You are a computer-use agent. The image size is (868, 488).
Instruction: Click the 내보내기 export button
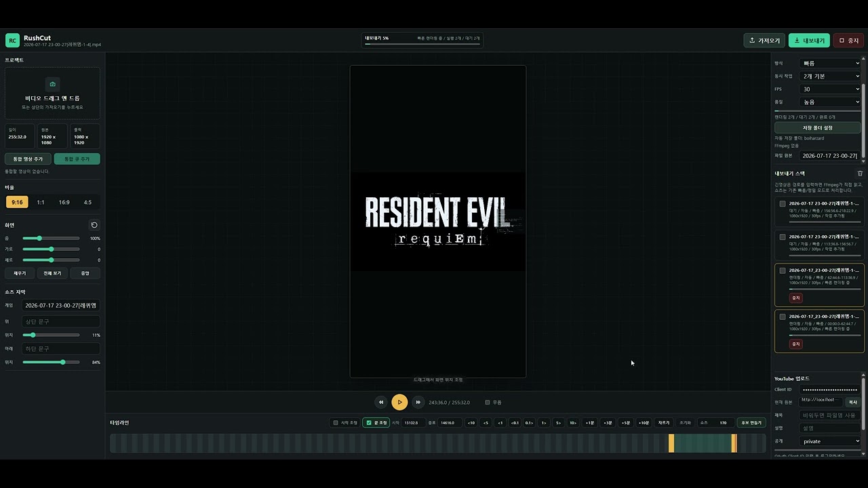click(809, 41)
